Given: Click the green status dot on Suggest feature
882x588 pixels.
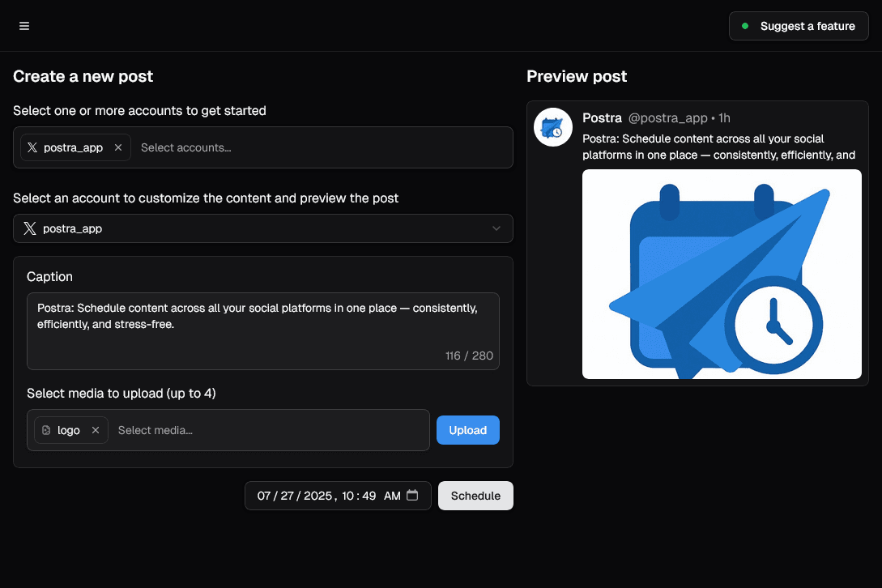Looking at the screenshot, I should click(x=745, y=26).
